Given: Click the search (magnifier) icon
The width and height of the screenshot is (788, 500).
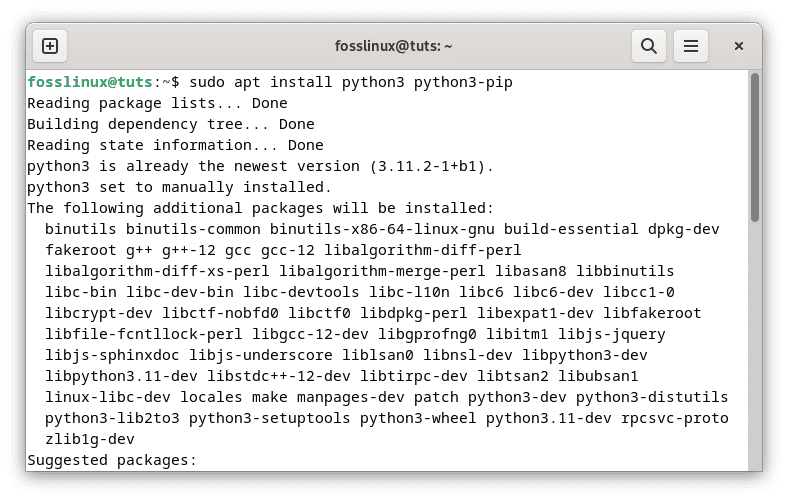Looking at the screenshot, I should click(x=648, y=46).
